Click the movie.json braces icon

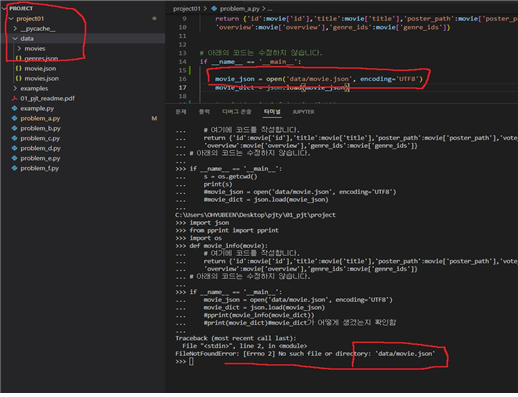pyautogui.click(x=19, y=68)
